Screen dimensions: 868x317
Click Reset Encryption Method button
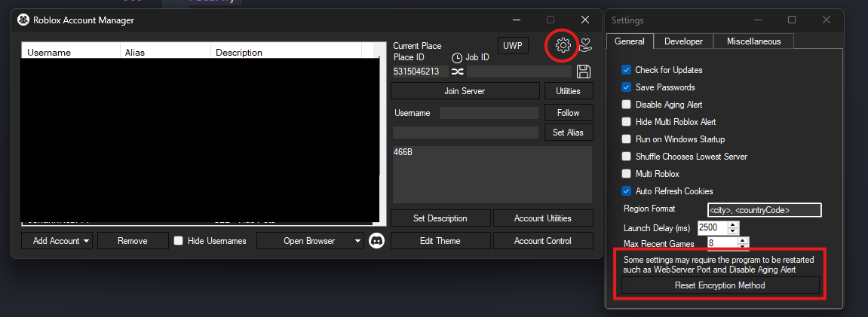click(719, 285)
